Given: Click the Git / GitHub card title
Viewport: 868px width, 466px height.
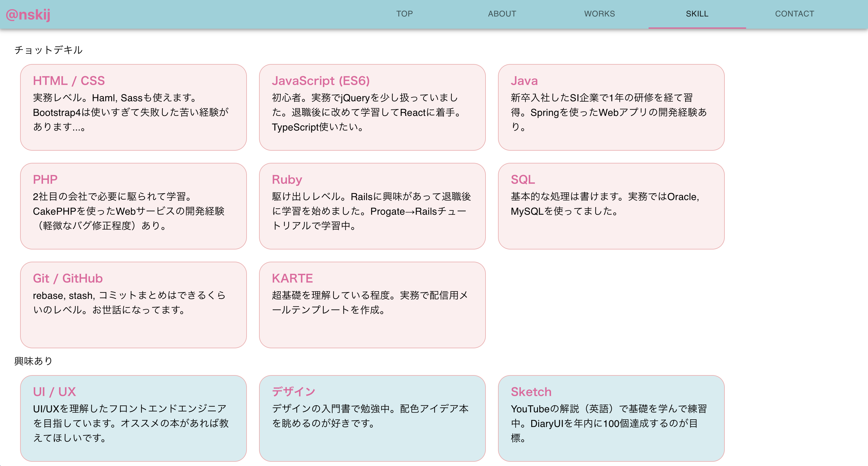Looking at the screenshot, I should coord(68,278).
